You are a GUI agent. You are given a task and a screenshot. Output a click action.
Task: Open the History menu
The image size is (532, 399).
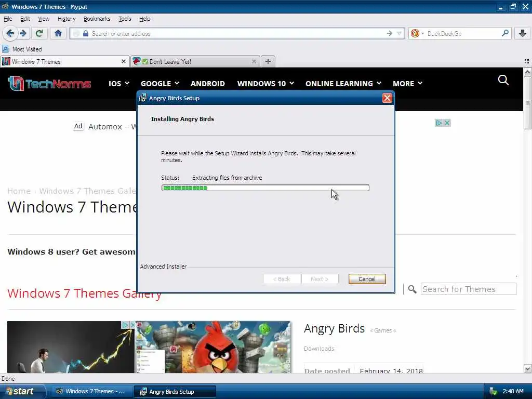pyautogui.click(x=66, y=19)
